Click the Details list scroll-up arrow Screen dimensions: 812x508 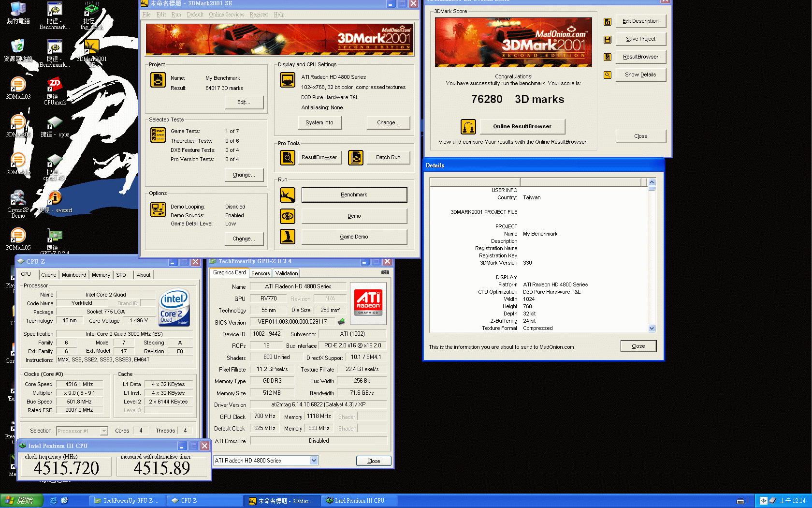click(x=652, y=182)
